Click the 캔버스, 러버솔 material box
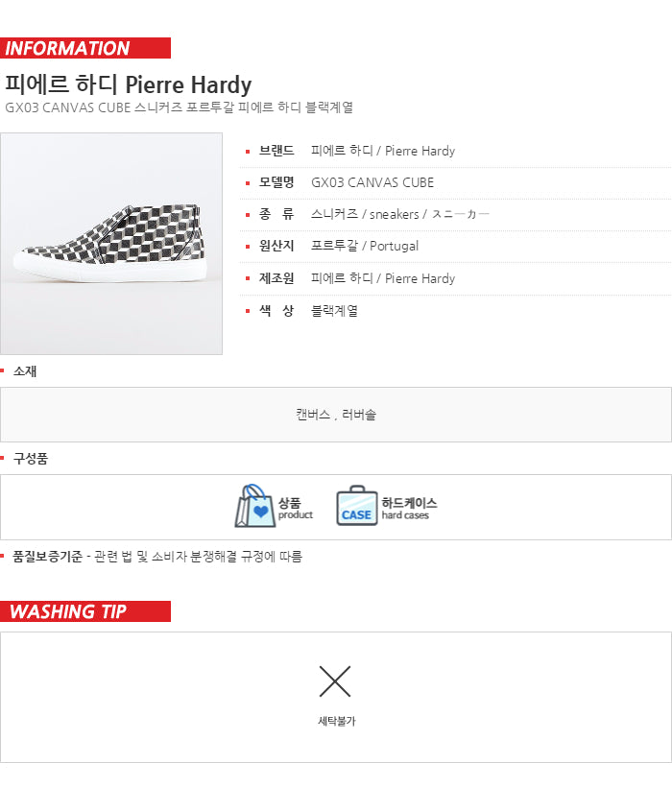Viewport: 672px width, 811px height. click(x=336, y=415)
